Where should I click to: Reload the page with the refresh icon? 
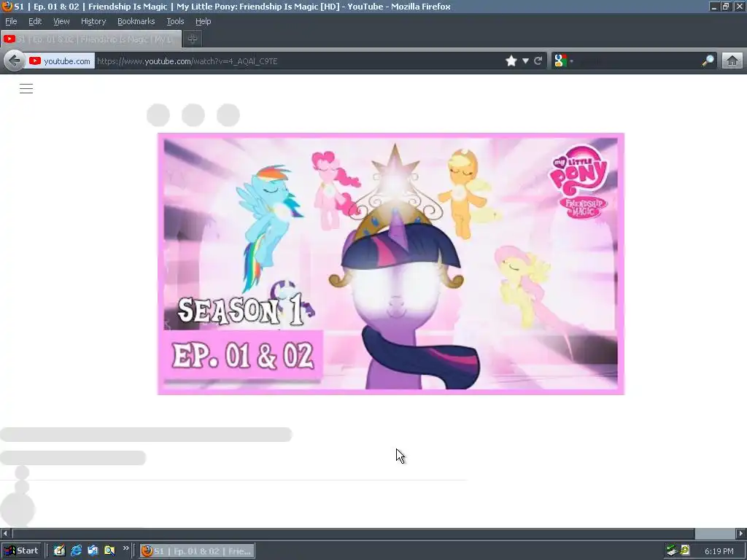(538, 61)
